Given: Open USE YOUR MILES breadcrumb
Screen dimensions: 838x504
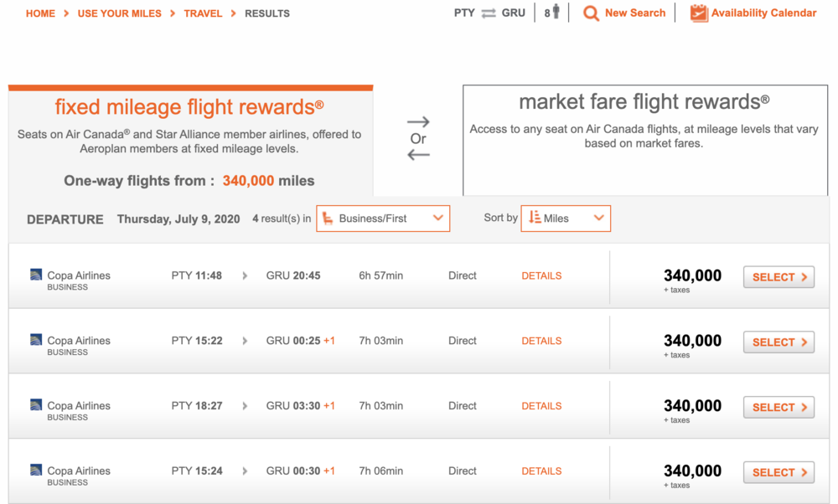Looking at the screenshot, I should pos(121,13).
